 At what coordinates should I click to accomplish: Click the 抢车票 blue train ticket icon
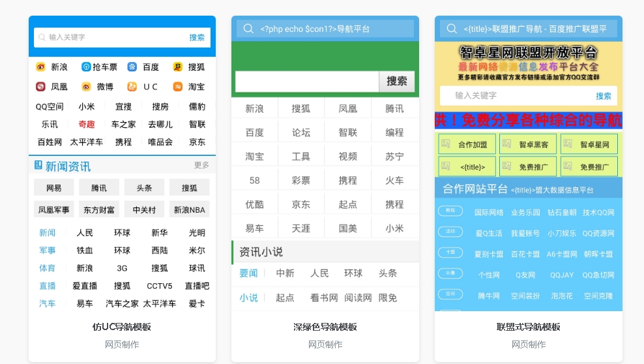(86, 67)
